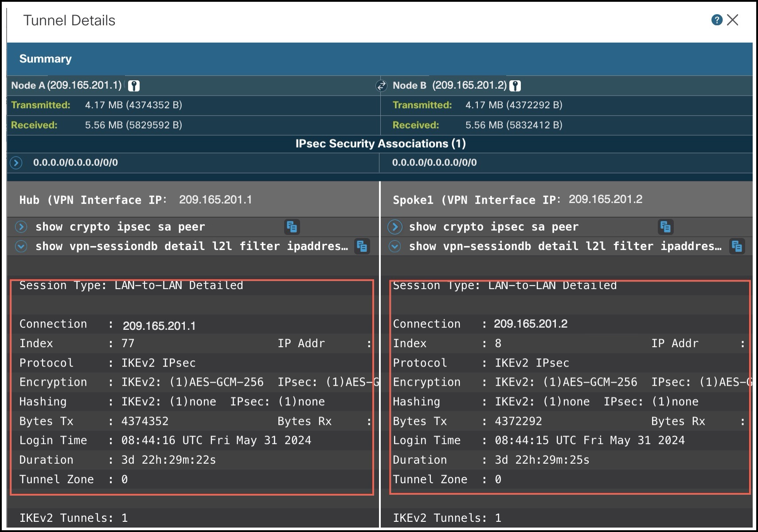Copy Spoke1 show vpn-sessiondb command
The image size is (758, 532).
pyautogui.click(x=737, y=246)
